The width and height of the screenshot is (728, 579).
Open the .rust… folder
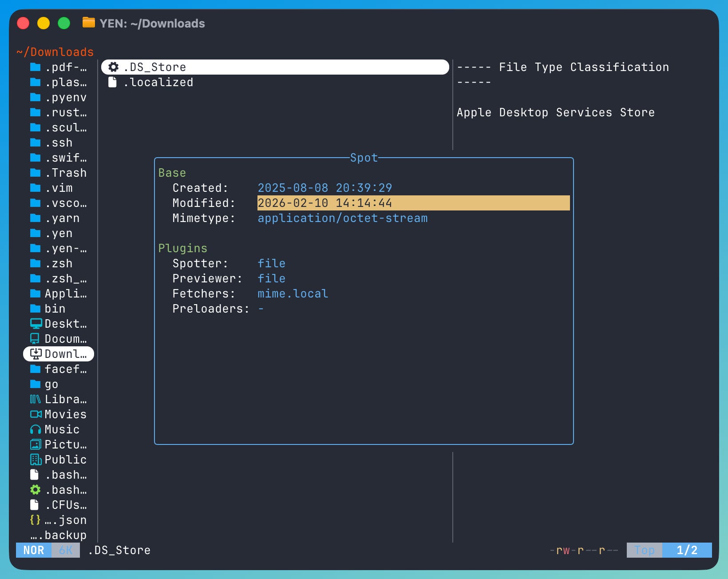point(59,112)
